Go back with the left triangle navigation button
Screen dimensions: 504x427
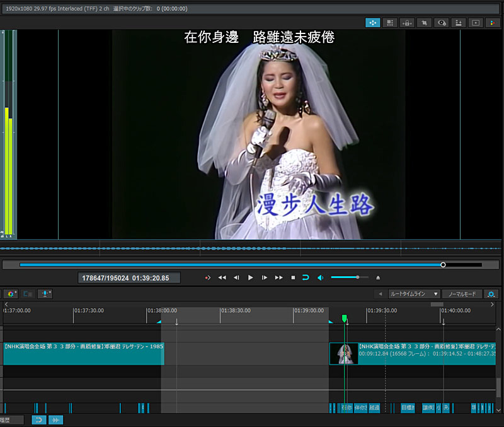click(381, 294)
